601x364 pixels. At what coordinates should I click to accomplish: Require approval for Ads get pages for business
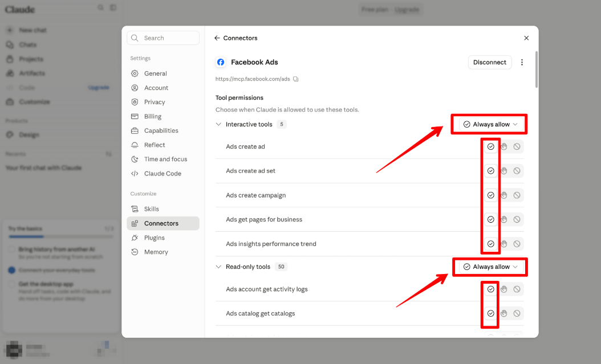pyautogui.click(x=504, y=219)
